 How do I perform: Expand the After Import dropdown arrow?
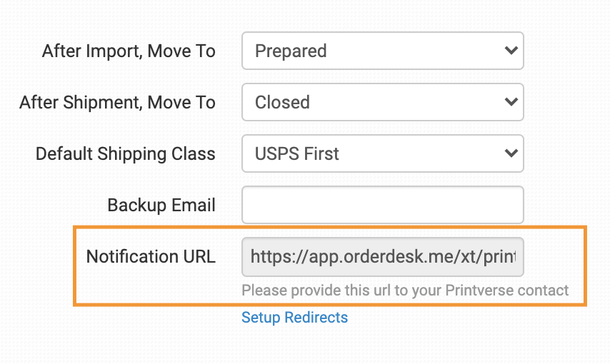tap(511, 51)
